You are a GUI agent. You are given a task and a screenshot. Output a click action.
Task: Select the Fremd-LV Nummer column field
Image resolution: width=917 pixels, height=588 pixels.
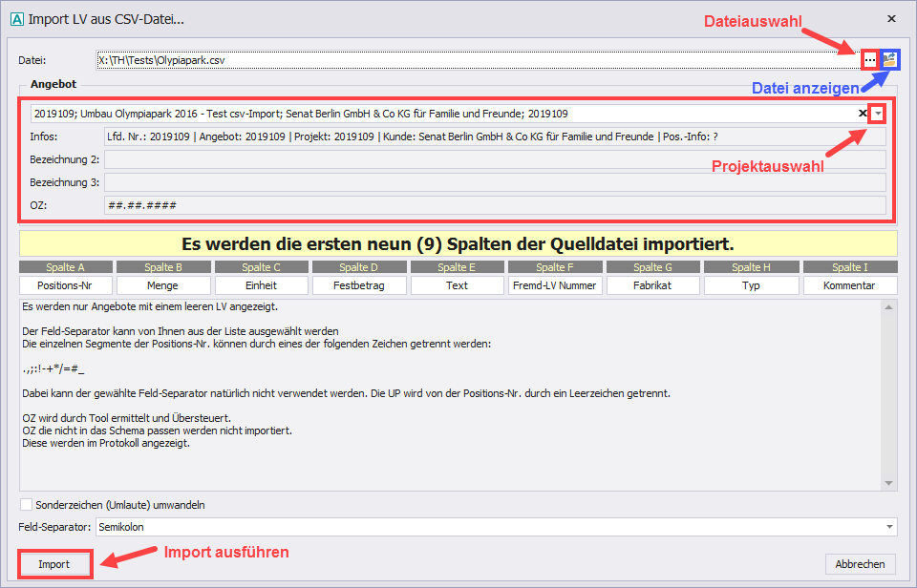555,285
